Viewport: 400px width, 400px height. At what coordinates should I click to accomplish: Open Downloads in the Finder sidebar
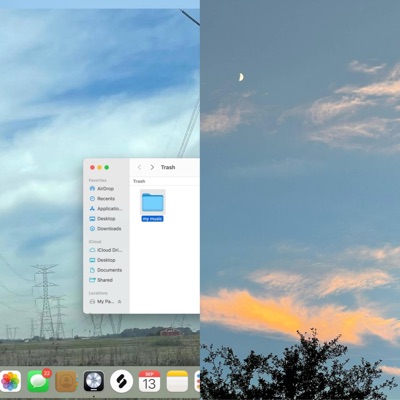tap(106, 229)
